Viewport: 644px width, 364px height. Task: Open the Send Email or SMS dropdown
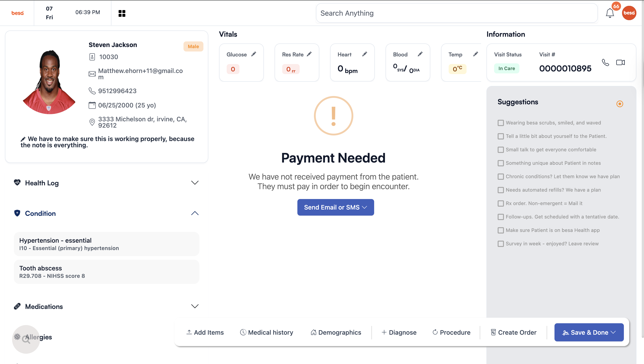[335, 207]
